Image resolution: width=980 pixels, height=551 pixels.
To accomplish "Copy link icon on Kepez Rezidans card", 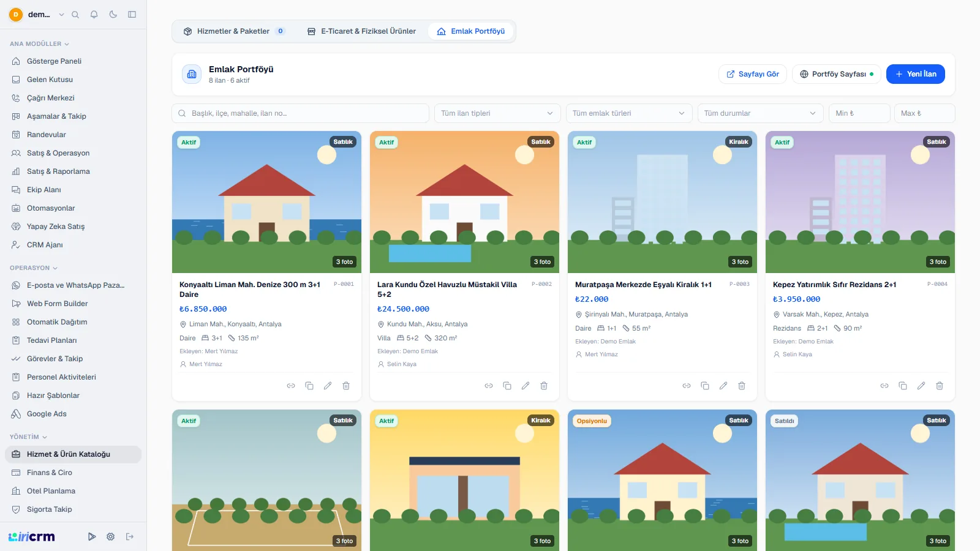I will 884,386.
